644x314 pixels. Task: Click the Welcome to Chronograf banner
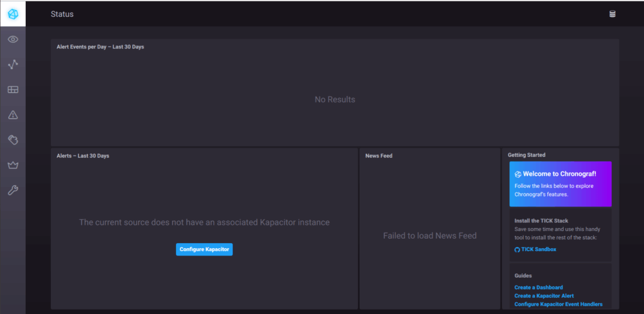tap(560, 183)
